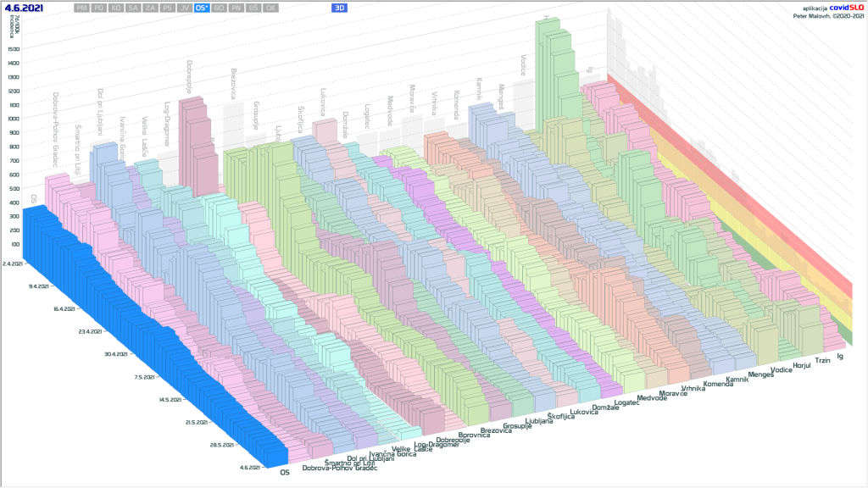Open the covidSLO application link
The height and width of the screenshot is (488, 868).
point(847,7)
